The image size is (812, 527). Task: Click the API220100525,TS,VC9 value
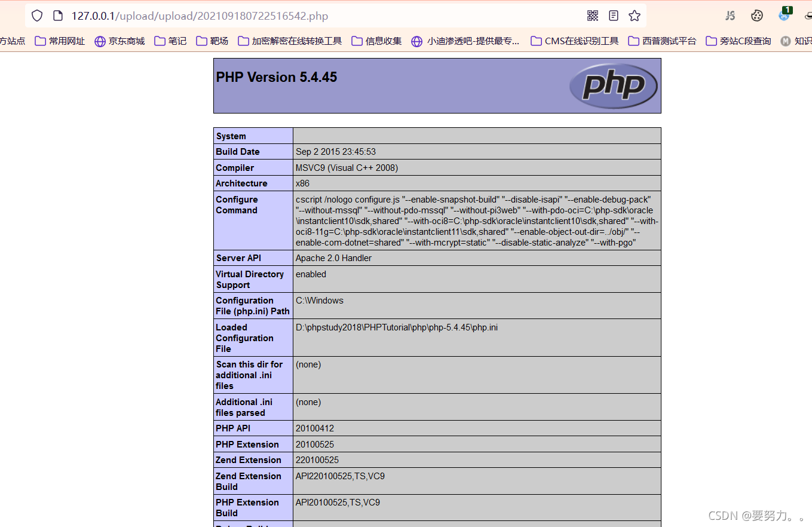pyautogui.click(x=340, y=476)
